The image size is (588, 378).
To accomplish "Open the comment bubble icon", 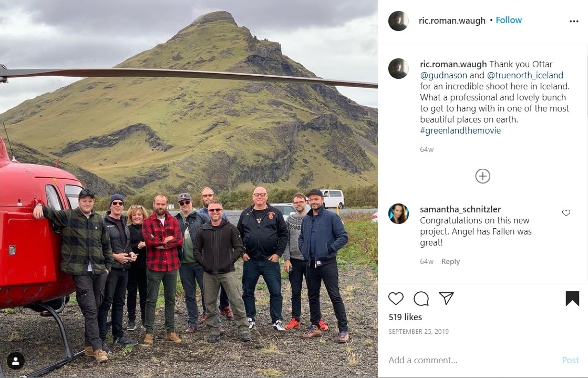I will (421, 299).
